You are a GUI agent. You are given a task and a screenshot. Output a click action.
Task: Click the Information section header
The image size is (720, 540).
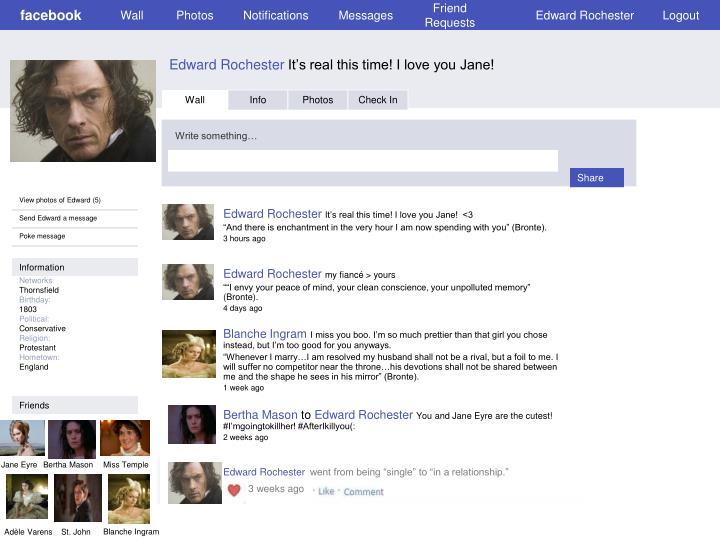point(75,267)
